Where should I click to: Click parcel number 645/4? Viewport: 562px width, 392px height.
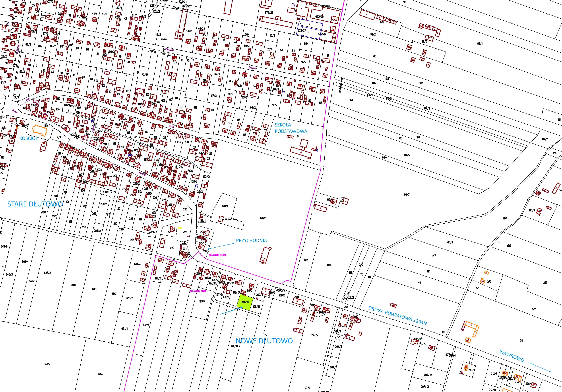coord(25,262)
